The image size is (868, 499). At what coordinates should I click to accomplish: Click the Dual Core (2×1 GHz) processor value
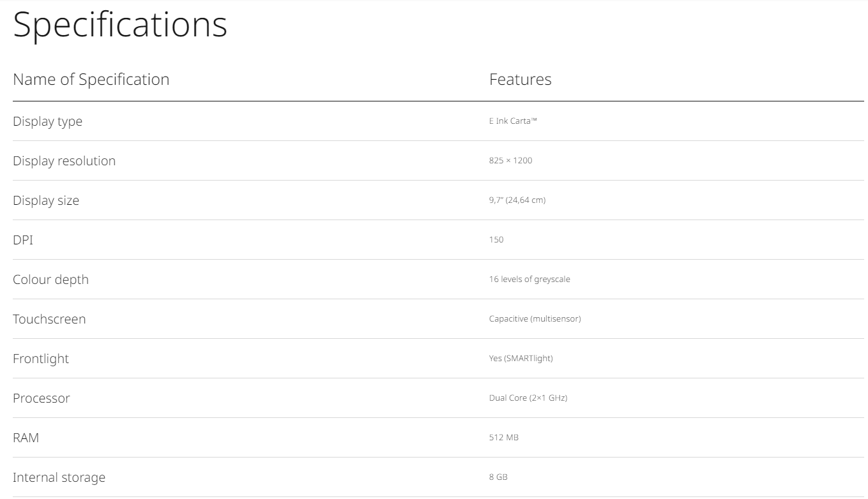click(x=528, y=398)
